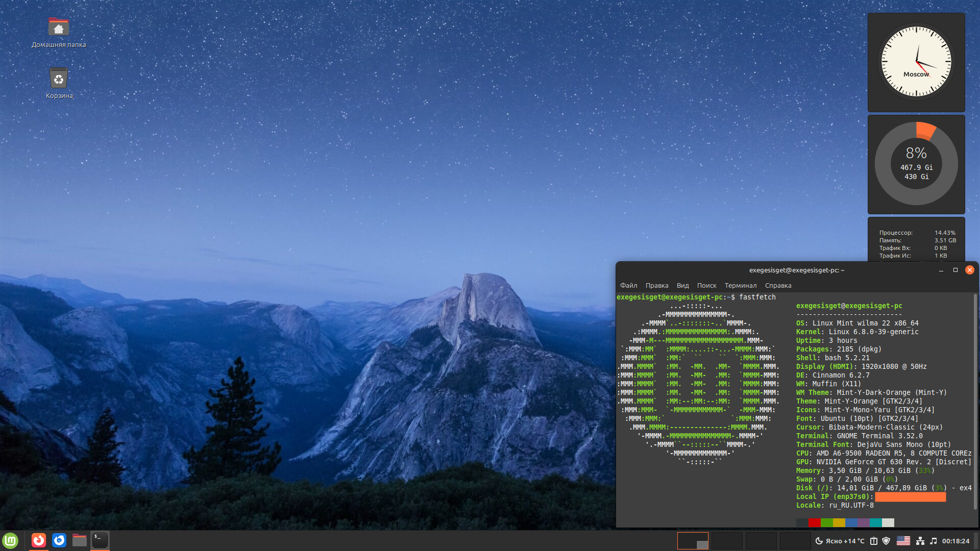Switch to the second workspace
Screen dimensions: 980x551
pos(727,541)
